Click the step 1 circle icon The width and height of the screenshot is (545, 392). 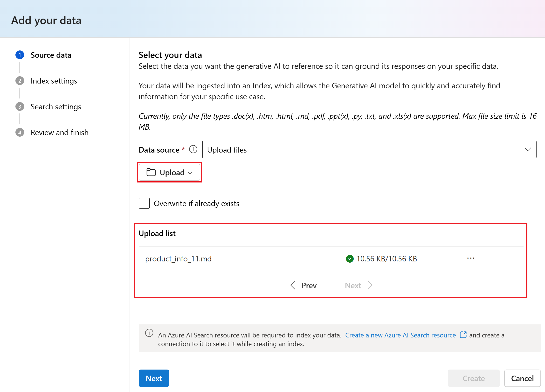click(x=20, y=55)
